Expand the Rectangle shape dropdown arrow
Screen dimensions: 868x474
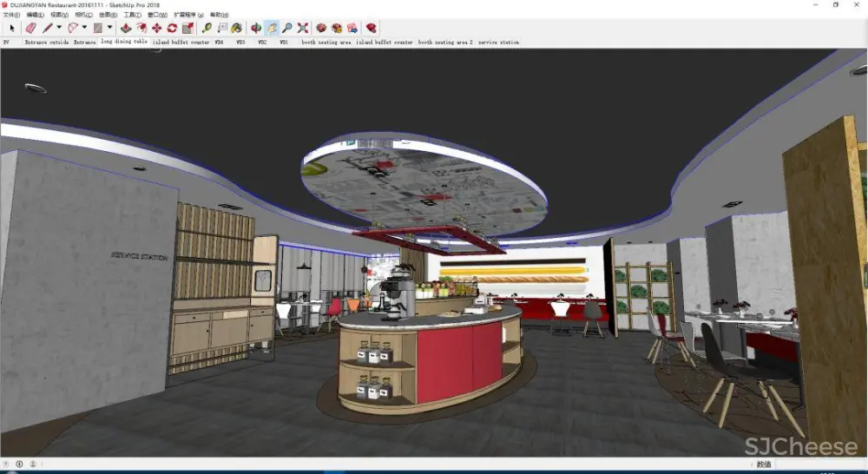[x=109, y=28]
